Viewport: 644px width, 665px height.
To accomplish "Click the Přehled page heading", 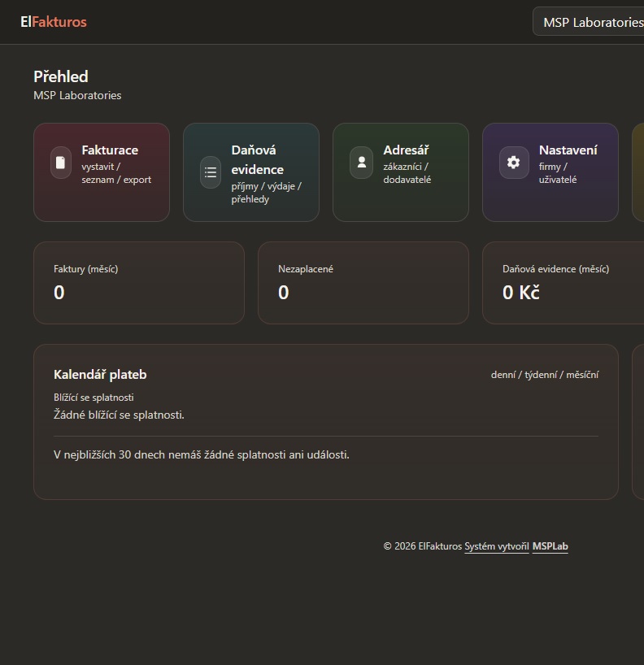I will click(x=61, y=76).
